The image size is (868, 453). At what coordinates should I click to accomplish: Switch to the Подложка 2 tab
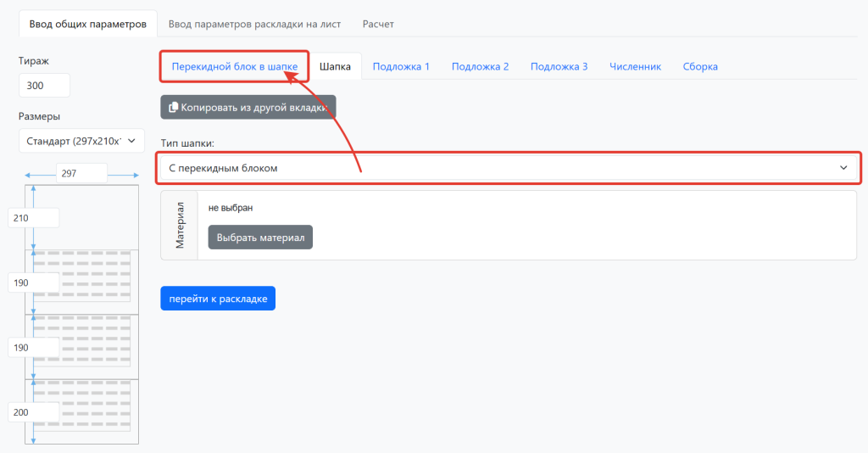(480, 66)
